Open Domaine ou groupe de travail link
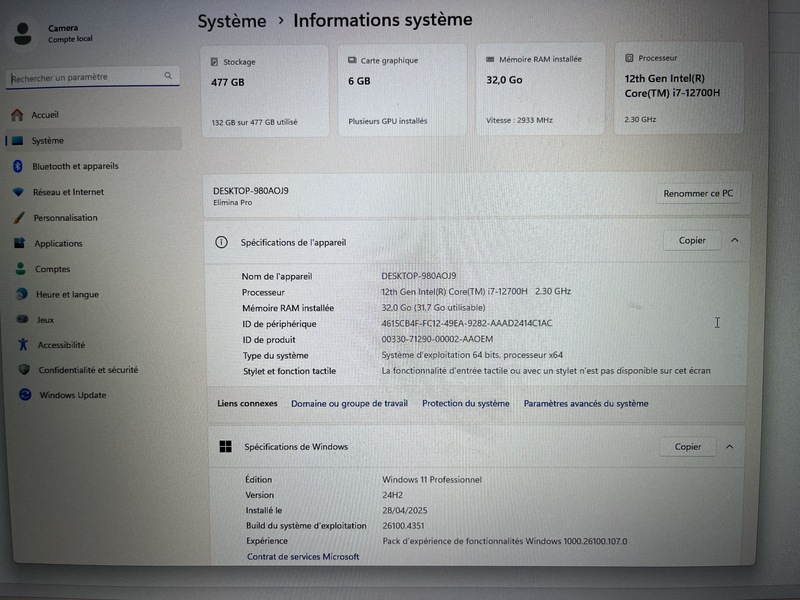800x600 pixels. pyautogui.click(x=349, y=403)
